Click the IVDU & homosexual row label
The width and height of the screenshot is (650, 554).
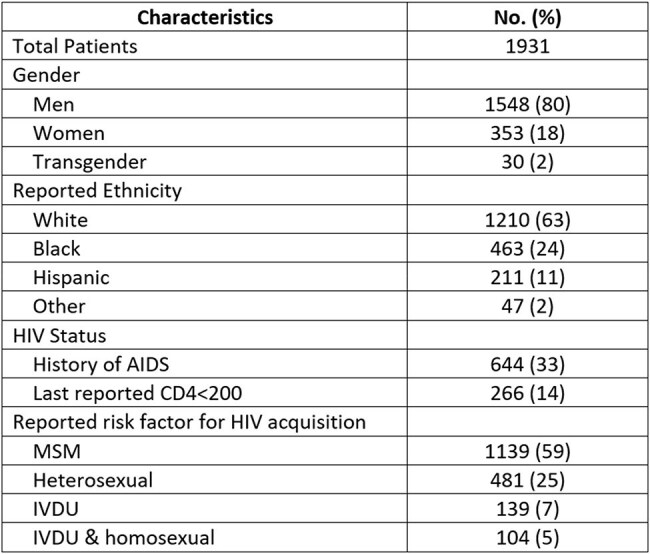click(124, 537)
